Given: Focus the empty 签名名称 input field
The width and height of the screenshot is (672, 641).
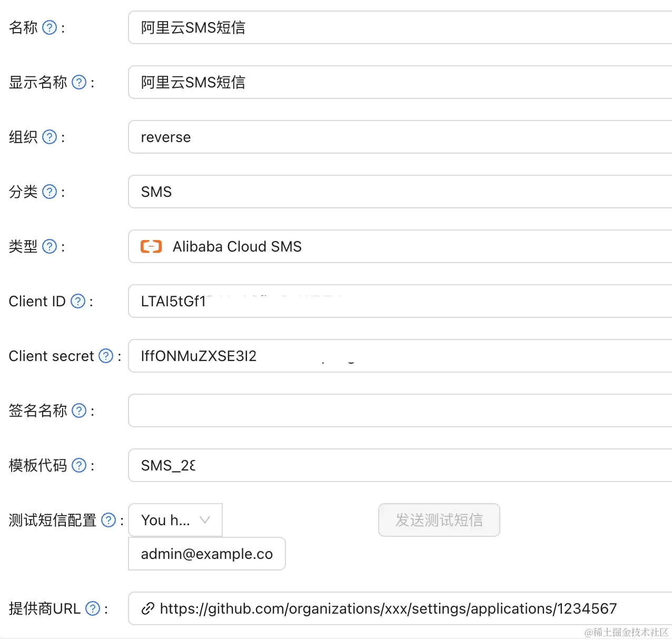Looking at the screenshot, I should (x=400, y=410).
